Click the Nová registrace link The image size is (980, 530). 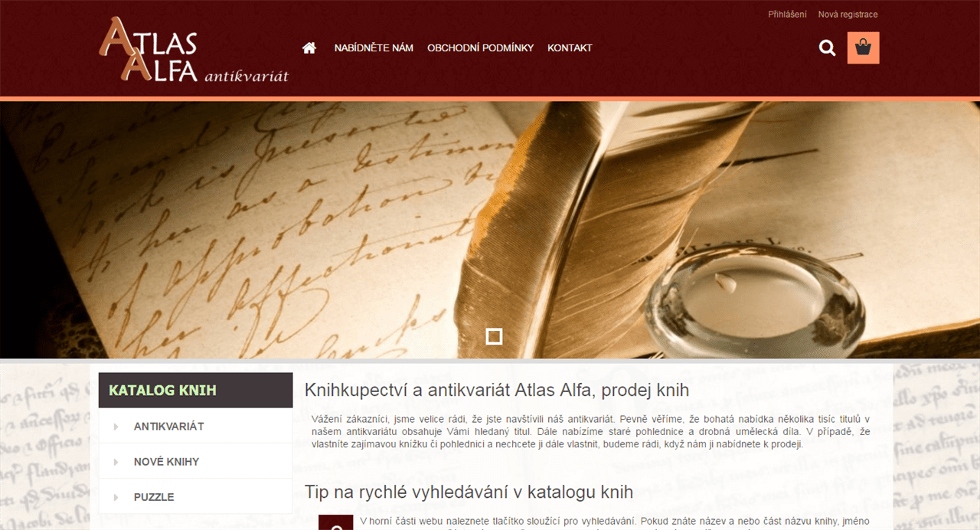point(848,15)
